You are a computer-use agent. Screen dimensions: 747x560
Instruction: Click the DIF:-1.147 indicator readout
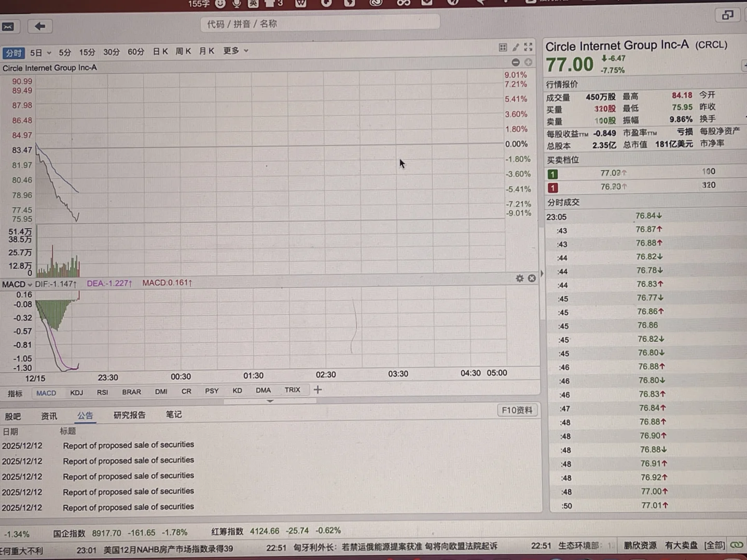pyautogui.click(x=56, y=284)
